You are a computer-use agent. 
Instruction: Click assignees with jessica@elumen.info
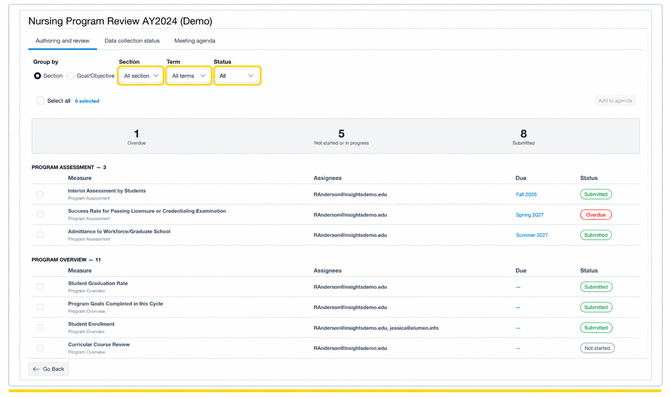(x=376, y=328)
